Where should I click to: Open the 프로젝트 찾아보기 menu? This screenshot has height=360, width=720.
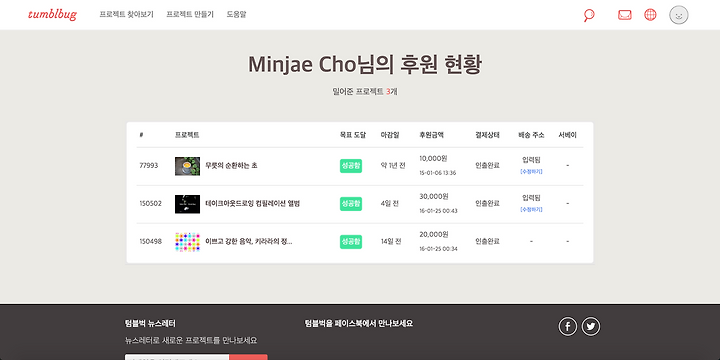tap(126, 14)
